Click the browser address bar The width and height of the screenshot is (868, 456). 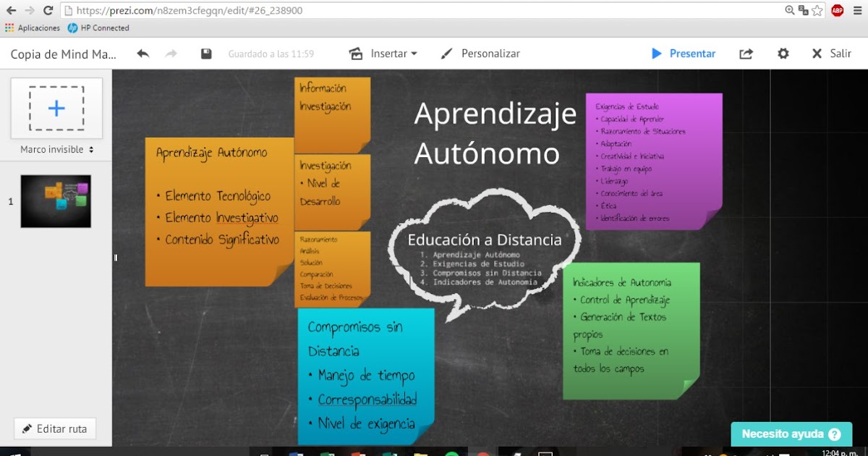click(x=289, y=10)
